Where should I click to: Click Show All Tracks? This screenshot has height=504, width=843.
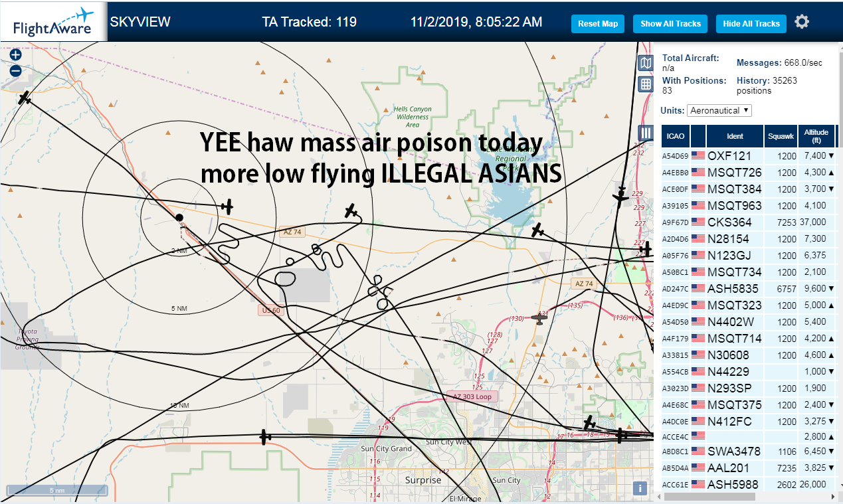pyautogui.click(x=670, y=24)
